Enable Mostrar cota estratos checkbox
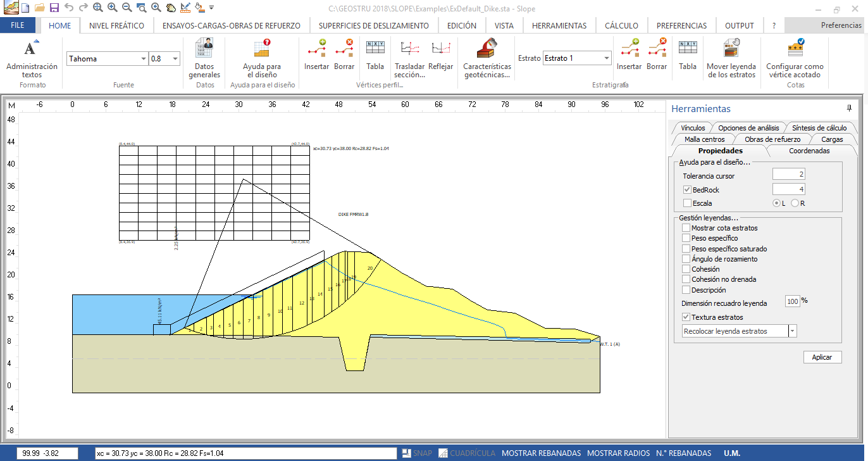 pos(686,228)
